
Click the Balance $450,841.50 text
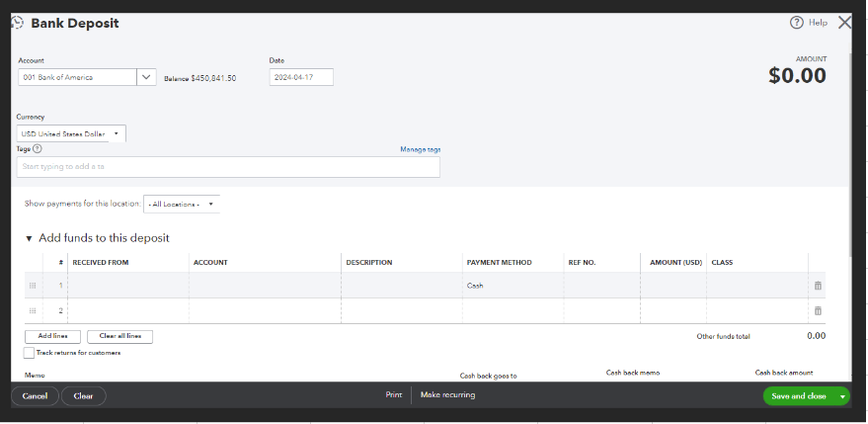[200, 79]
